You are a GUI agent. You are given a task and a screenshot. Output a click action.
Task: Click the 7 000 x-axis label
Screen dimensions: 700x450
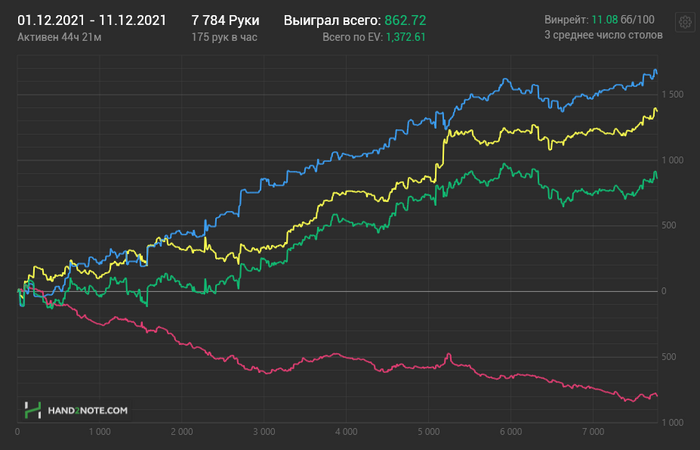pyautogui.click(x=592, y=432)
